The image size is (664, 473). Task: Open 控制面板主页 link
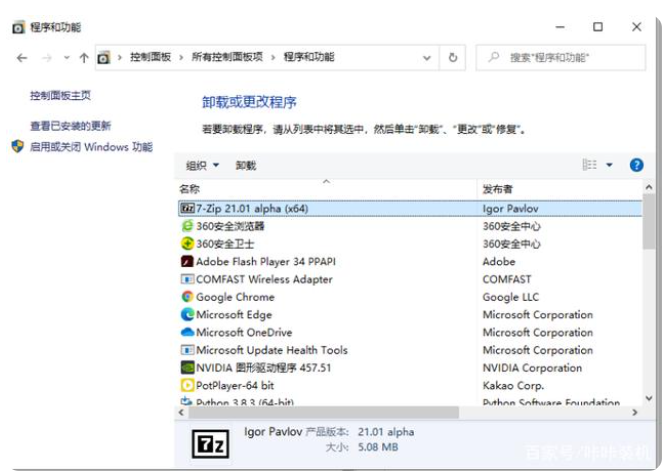point(60,95)
